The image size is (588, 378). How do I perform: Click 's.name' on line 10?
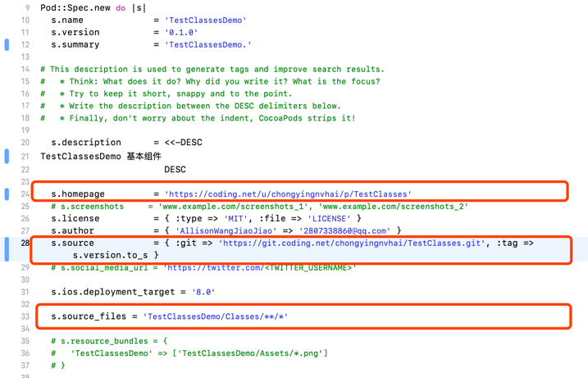pyautogui.click(x=67, y=20)
